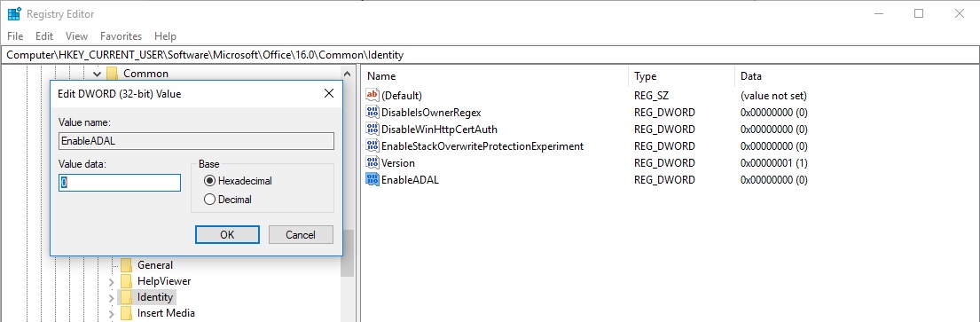
Task: Open the View menu
Action: pos(77,36)
